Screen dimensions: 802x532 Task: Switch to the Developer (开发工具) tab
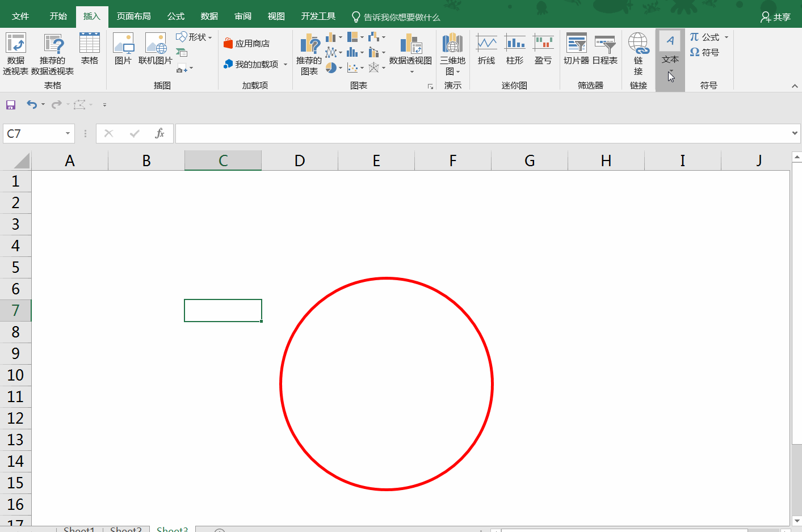click(x=318, y=16)
